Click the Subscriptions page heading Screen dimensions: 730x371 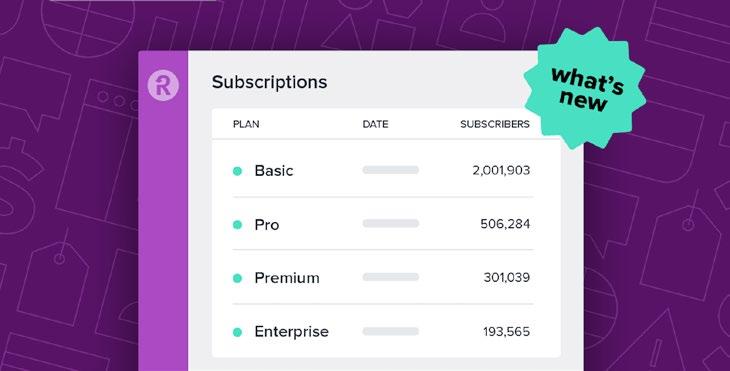(x=270, y=82)
